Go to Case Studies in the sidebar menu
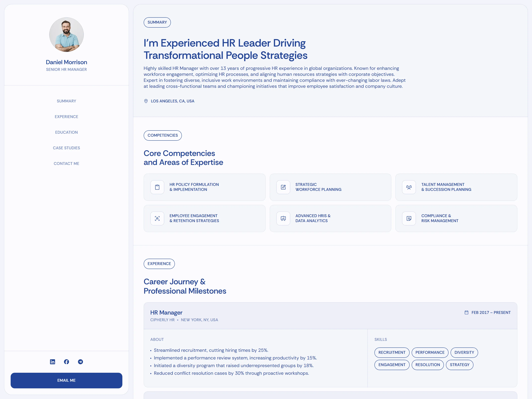Screen dimensions: 532x399 (x=66, y=148)
